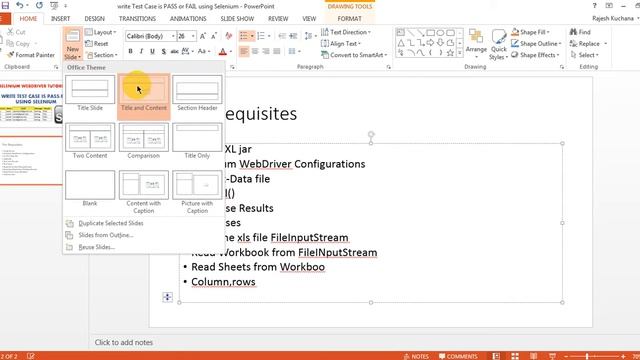Open Quick Styles gallery
640x360 pixels.
tap(498, 44)
